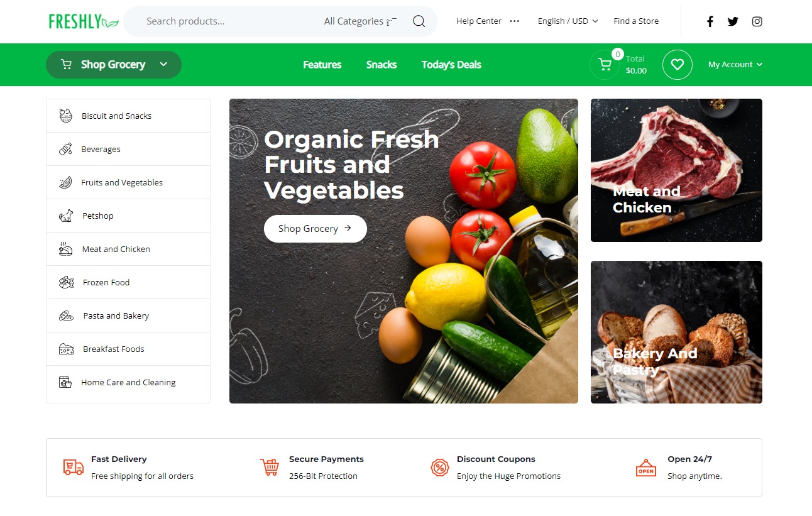Screen dimensions: 812x516
Task: Open the English / USD language selector
Action: click(568, 21)
